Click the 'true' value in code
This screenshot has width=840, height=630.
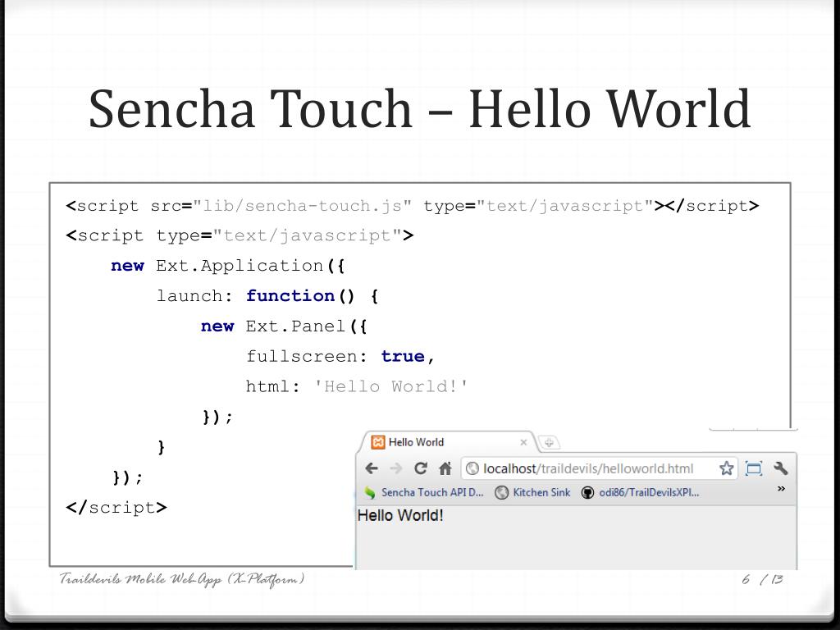click(x=403, y=356)
